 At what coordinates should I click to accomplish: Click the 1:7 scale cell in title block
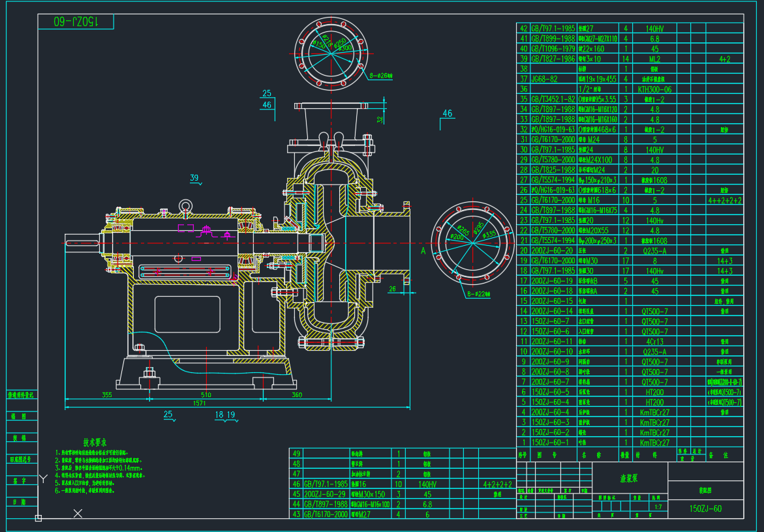657,505
